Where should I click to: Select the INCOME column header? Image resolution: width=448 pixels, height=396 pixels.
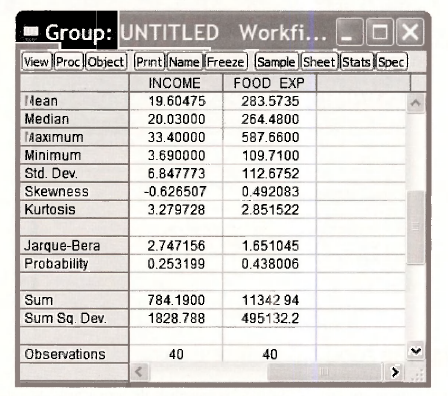(x=176, y=83)
